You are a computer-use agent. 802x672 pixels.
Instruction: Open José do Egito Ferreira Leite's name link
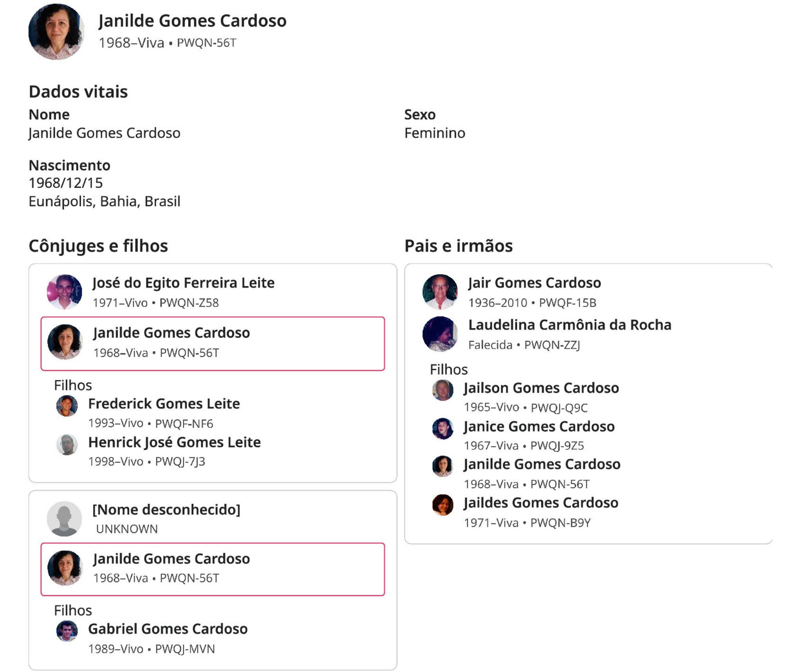coord(183,283)
